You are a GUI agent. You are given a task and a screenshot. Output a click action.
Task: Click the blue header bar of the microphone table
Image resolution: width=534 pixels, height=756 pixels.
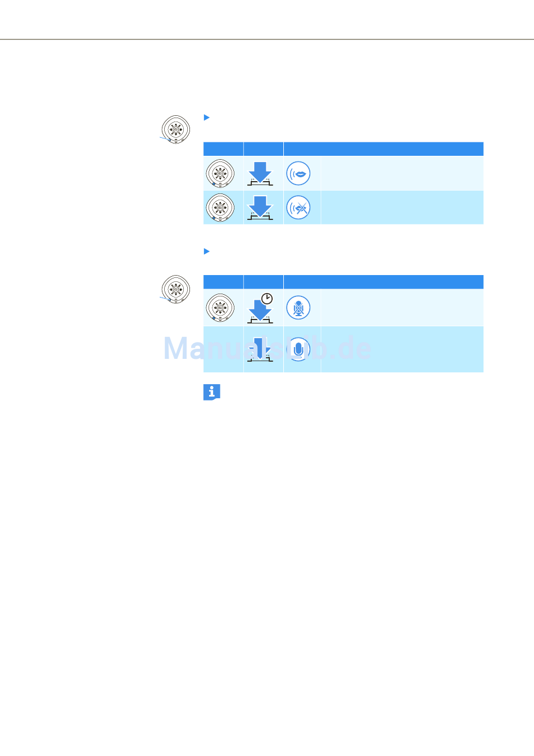[343, 282]
